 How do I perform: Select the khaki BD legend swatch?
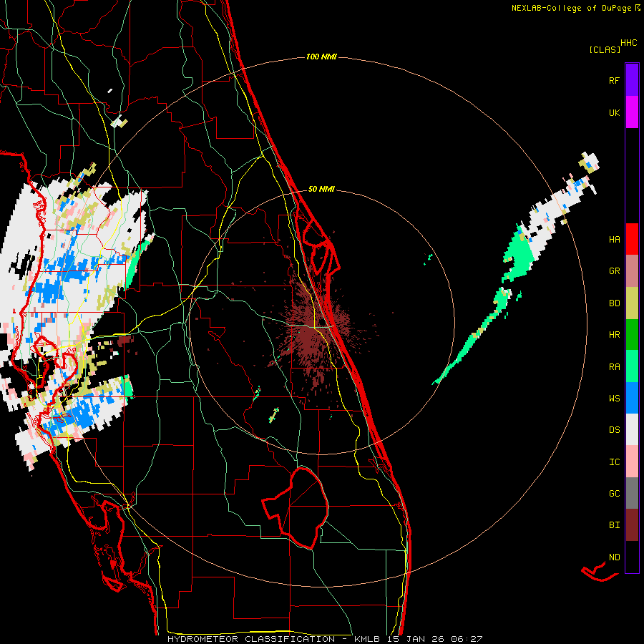pos(632,303)
